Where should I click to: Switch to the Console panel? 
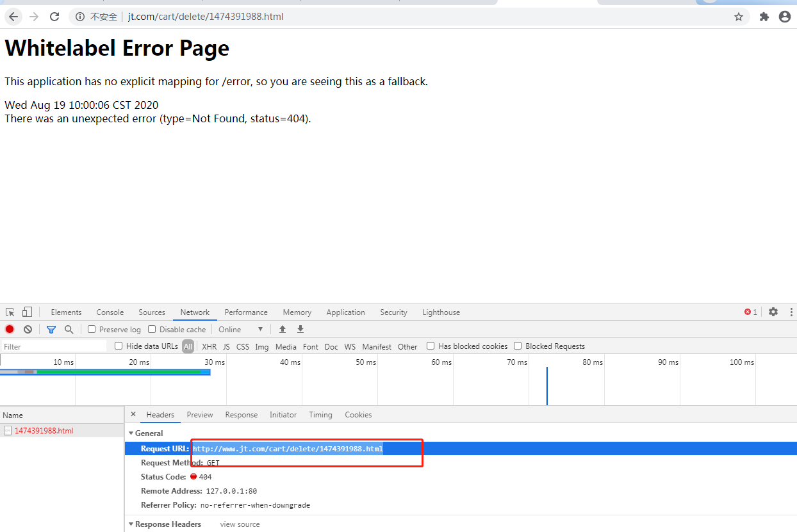pos(110,312)
